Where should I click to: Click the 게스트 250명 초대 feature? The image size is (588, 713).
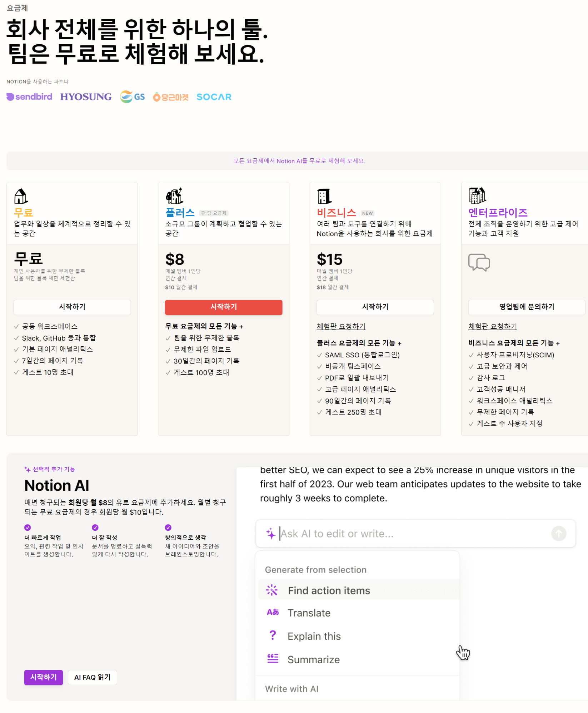point(353,412)
